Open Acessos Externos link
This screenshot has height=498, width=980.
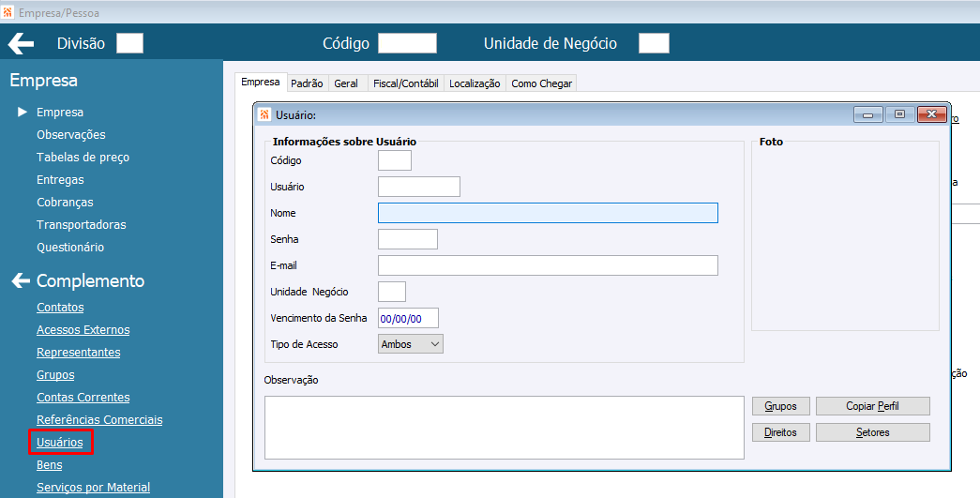83,330
